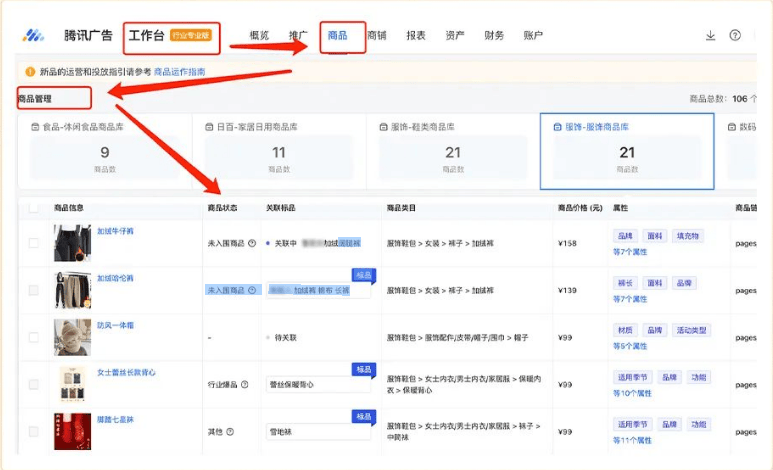Click the library icon beside 服饰-鞋类商品库
Image resolution: width=773 pixels, height=470 pixels.
coord(383,127)
